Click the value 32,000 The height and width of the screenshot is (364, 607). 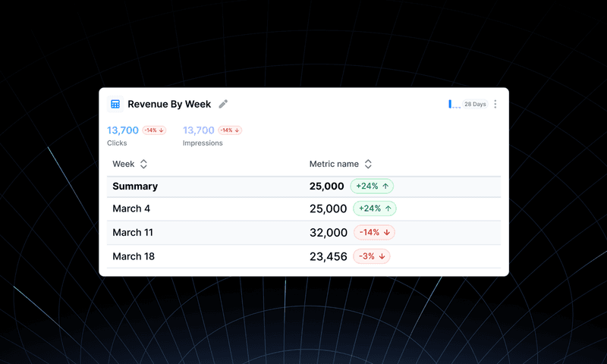329,233
